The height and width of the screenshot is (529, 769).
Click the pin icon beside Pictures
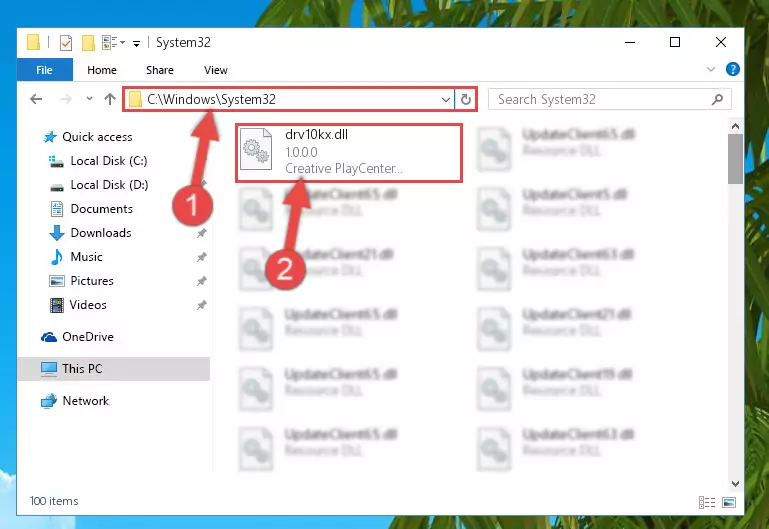(202, 281)
